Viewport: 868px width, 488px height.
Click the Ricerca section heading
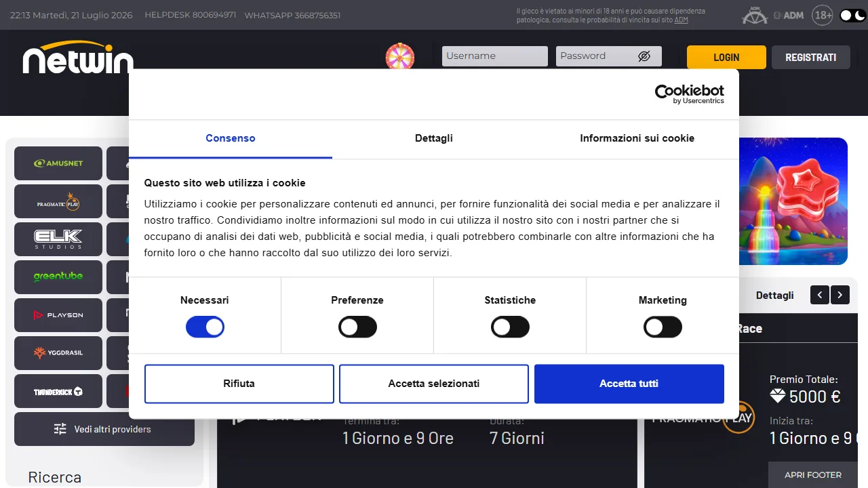(x=55, y=477)
